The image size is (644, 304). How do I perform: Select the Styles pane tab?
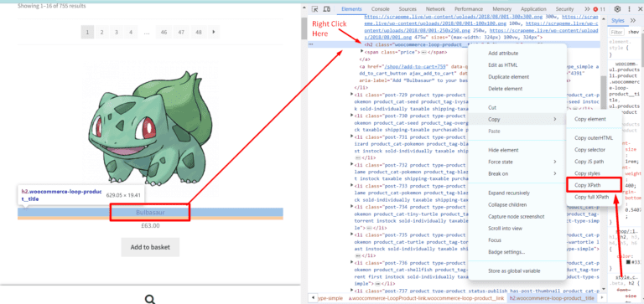(x=617, y=20)
